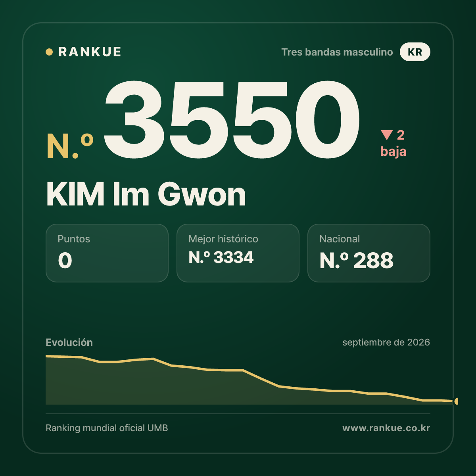Click the 'Tres bandas masculino' label
The width and height of the screenshot is (476, 476).
337,52
